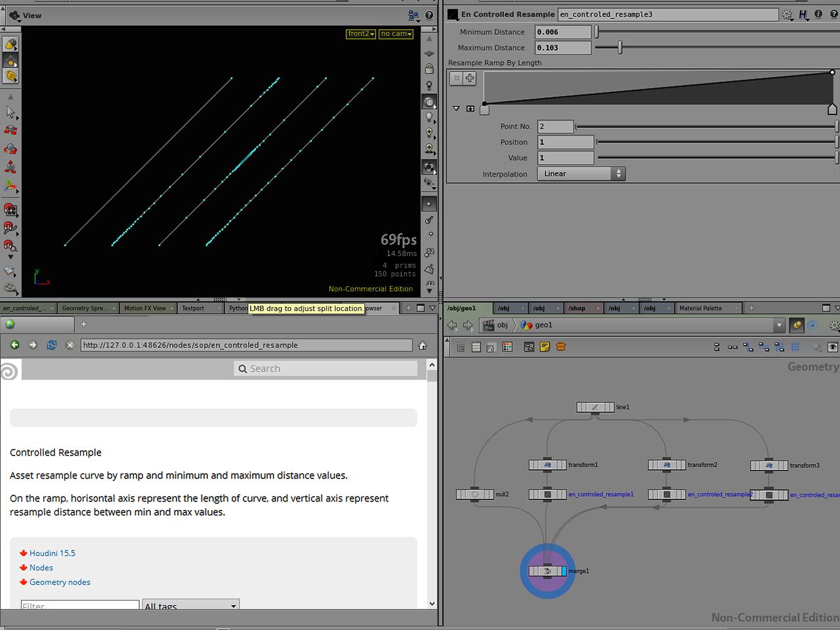840x630 pixels.
Task: Select the Material Palette tab
Action: click(x=700, y=308)
